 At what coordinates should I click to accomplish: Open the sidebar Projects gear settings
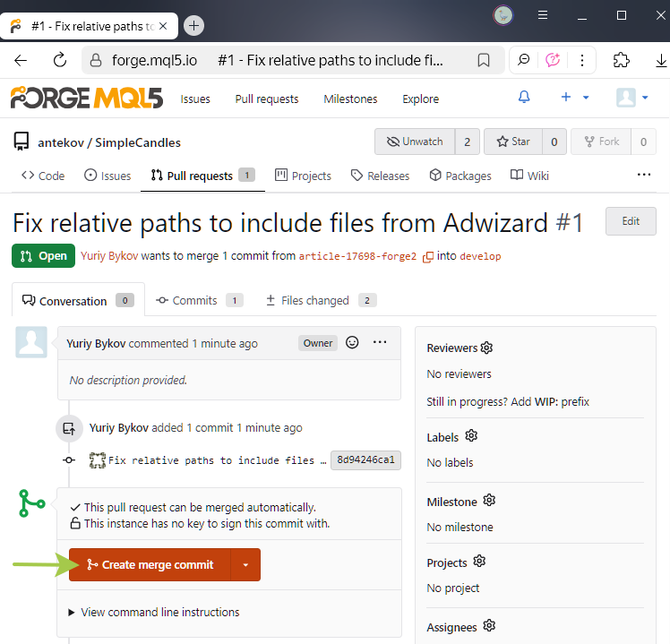[x=479, y=561]
